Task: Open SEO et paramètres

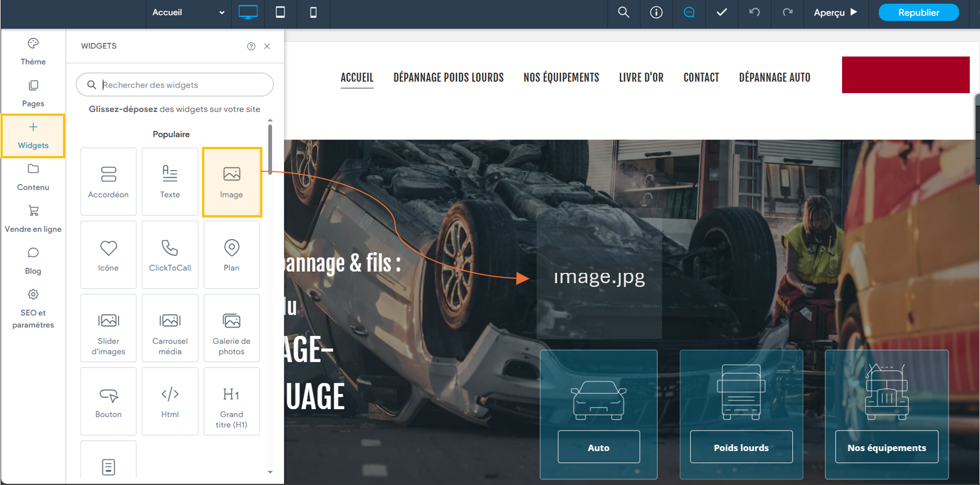Action: [33, 310]
